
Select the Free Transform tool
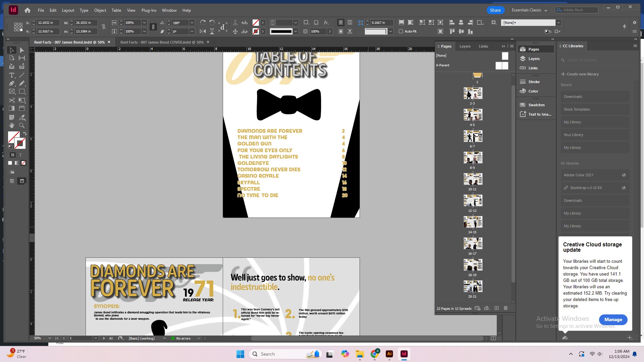[x=22, y=100]
